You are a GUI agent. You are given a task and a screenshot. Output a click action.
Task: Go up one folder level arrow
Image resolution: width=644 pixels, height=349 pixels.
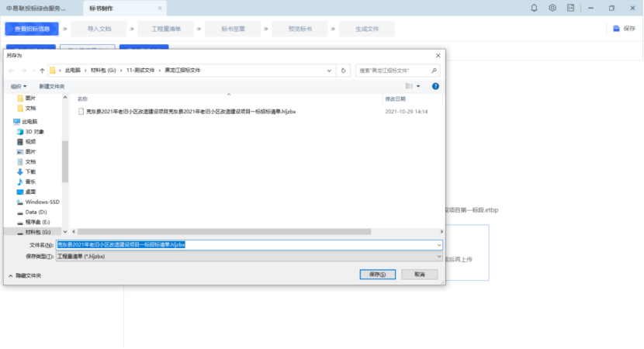tap(42, 71)
